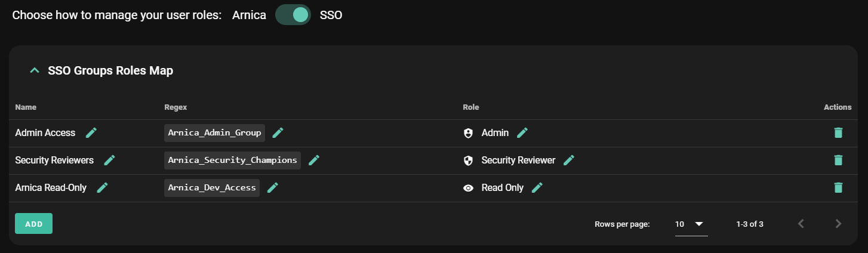The width and height of the screenshot is (868, 253).
Task: Click the Role column header
Action: [x=471, y=107]
